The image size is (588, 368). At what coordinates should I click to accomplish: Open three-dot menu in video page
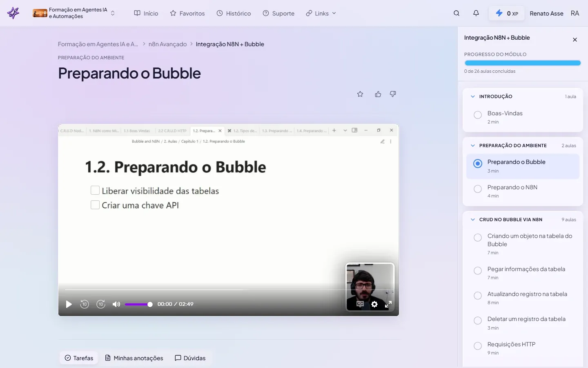[391, 141]
